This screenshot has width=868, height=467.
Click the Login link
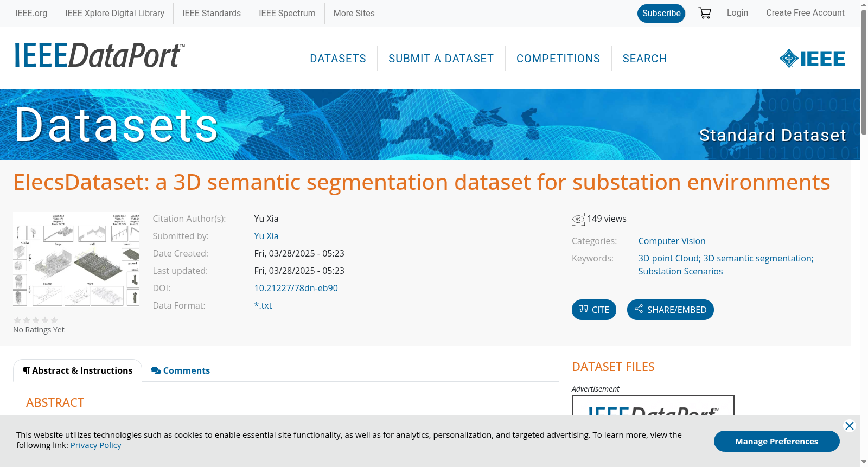pos(737,13)
